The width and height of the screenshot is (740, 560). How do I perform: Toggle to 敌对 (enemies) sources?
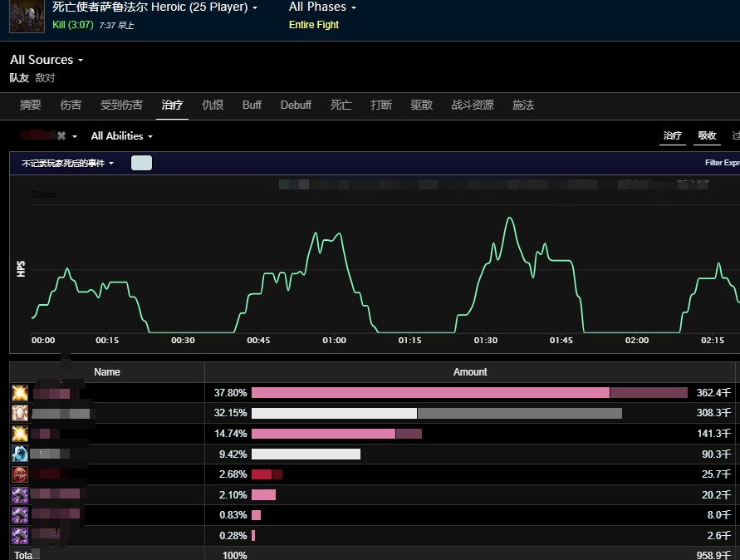click(45, 78)
